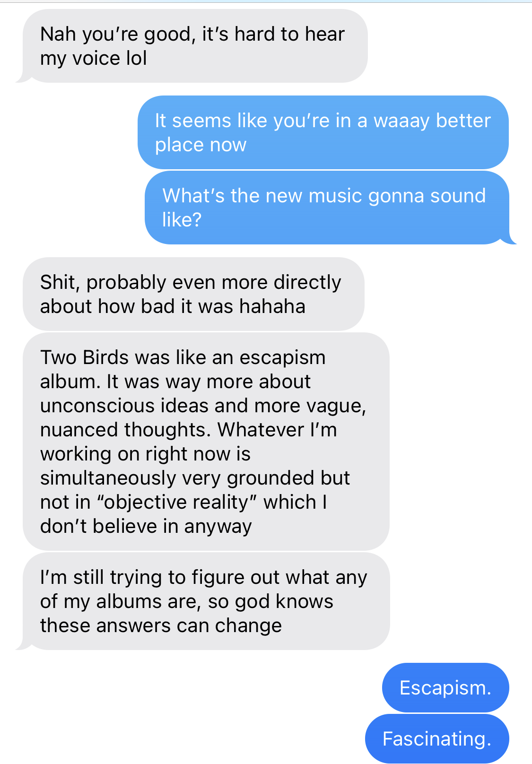Tap the "Nah you're good" message bubble
Viewport: 532px width, 764px height.
pos(194,46)
